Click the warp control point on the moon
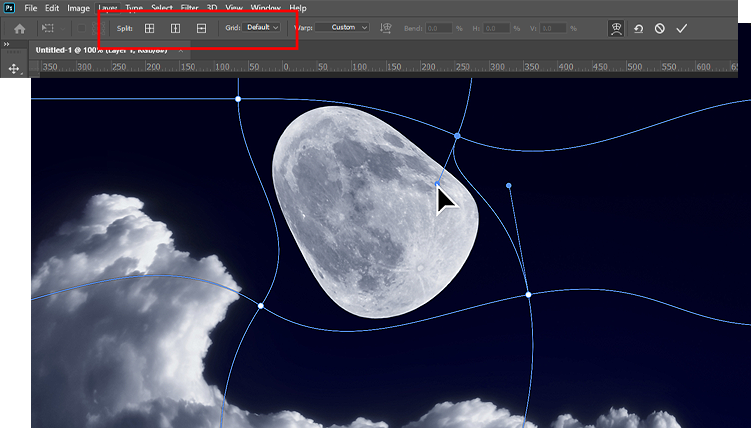 (438, 184)
